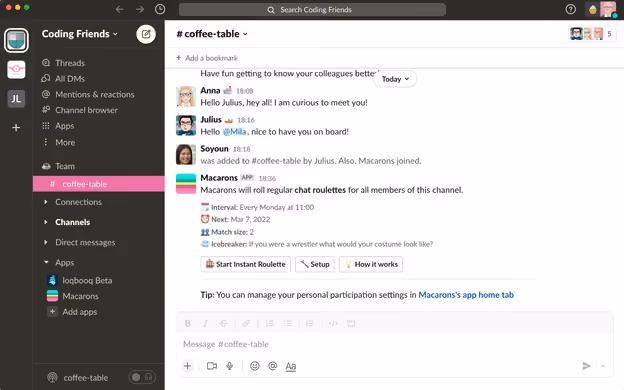The image size is (624, 390).
Task: Toggle bold formatting in the message composer
Action: pyautogui.click(x=187, y=324)
